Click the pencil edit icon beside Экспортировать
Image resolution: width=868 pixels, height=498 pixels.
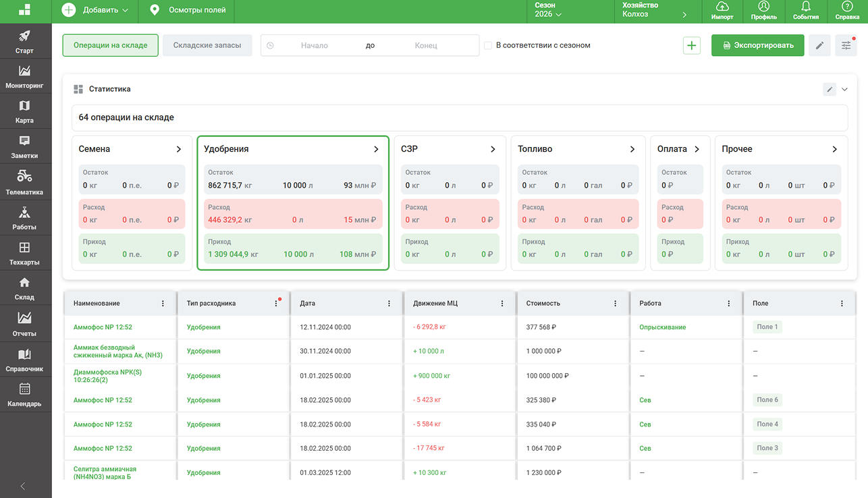(x=819, y=45)
